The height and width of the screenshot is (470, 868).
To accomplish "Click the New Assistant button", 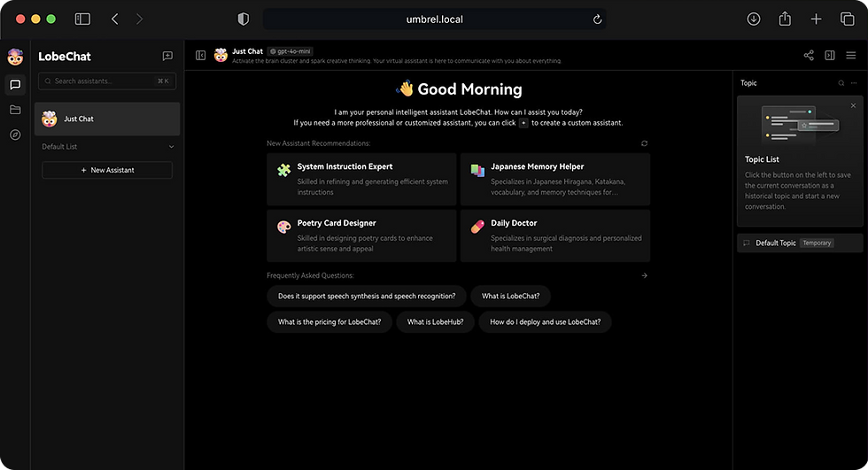I will pos(107,170).
